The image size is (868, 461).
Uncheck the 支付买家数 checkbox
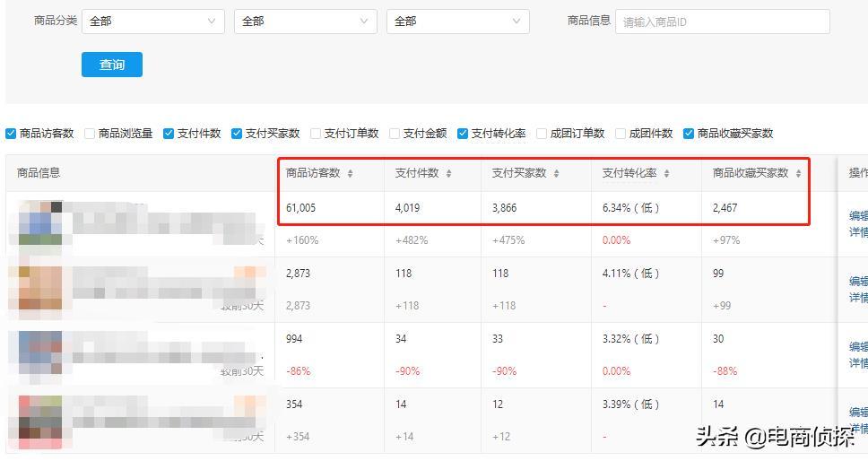[237, 134]
